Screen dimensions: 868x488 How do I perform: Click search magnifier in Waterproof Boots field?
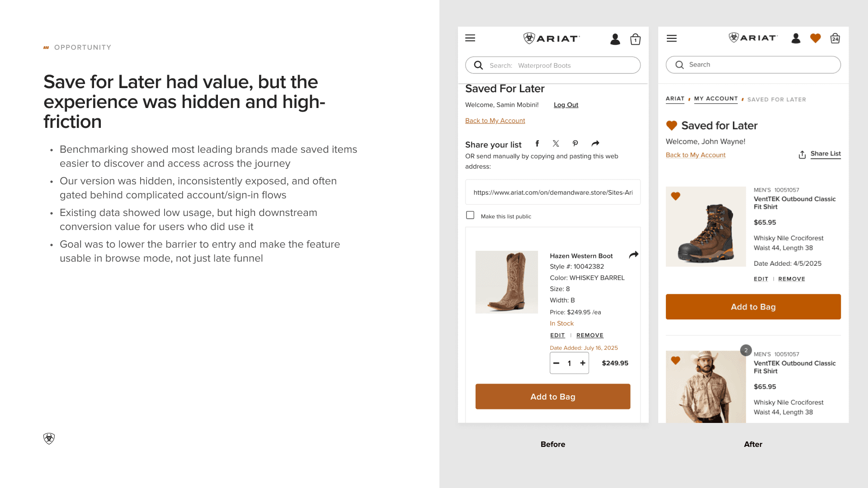[478, 65]
